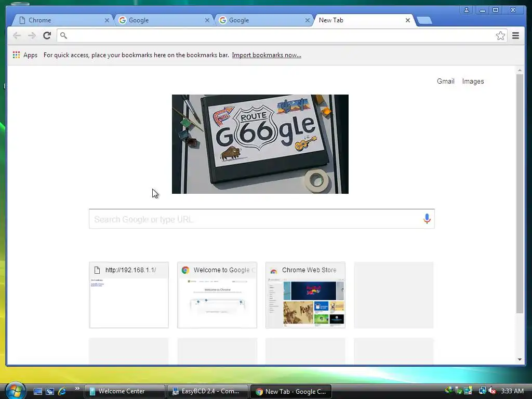The height and width of the screenshot is (399, 532).
Task: Click the network tray icon
Action: (x=482, y=391)
